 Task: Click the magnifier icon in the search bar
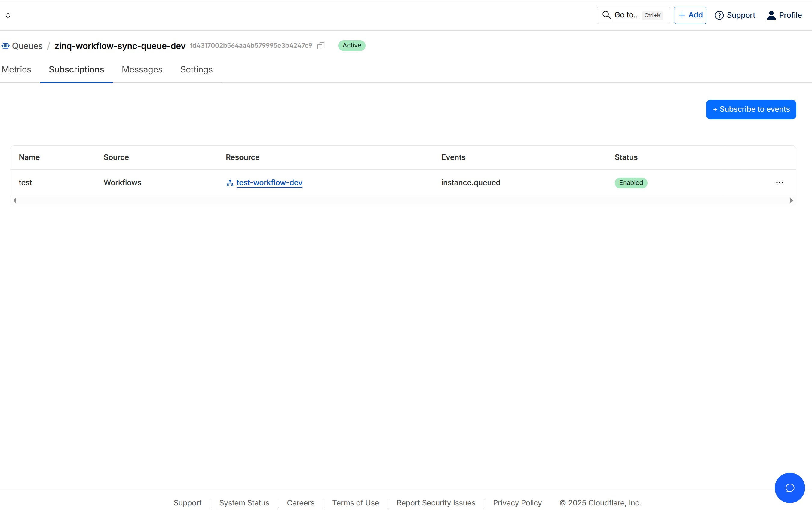(606, 15)
